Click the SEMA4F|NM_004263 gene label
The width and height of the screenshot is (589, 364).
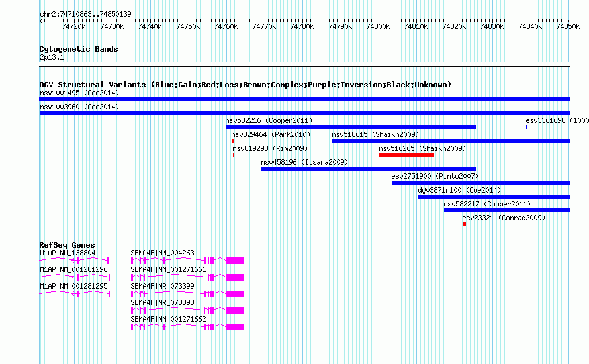pyautogui.click(x=163, y=253)
